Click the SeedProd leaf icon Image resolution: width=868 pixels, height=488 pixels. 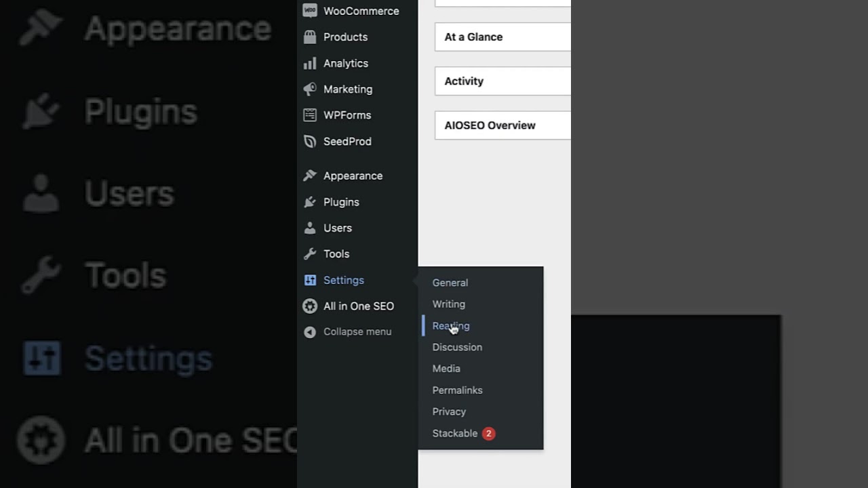(x=310, y=141)
